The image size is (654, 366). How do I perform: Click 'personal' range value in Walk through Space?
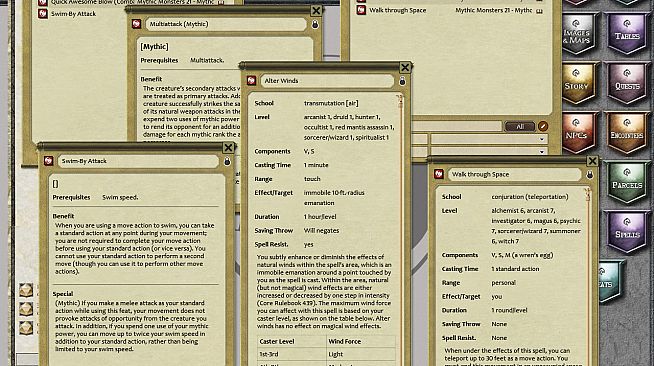click(x=503, y=283)
